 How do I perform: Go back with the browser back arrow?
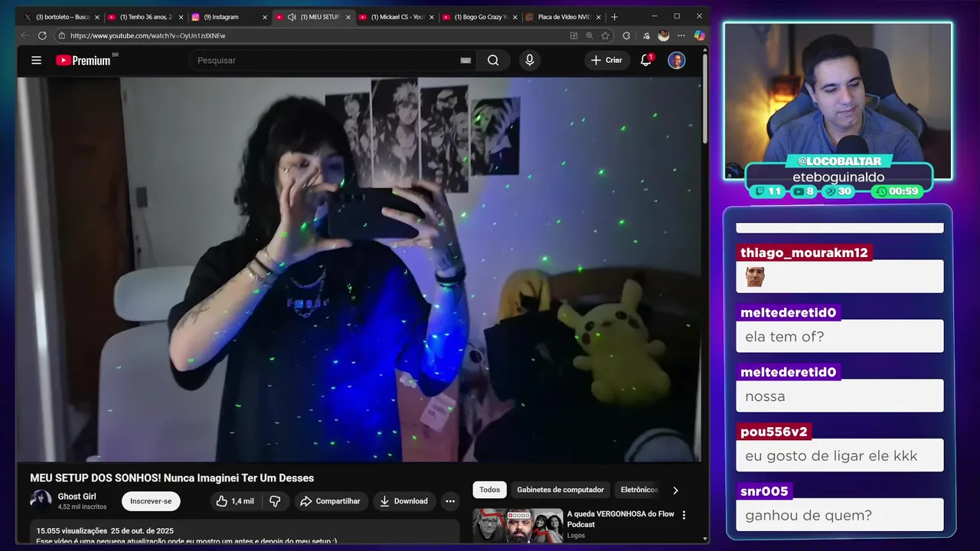pos(24,35)
